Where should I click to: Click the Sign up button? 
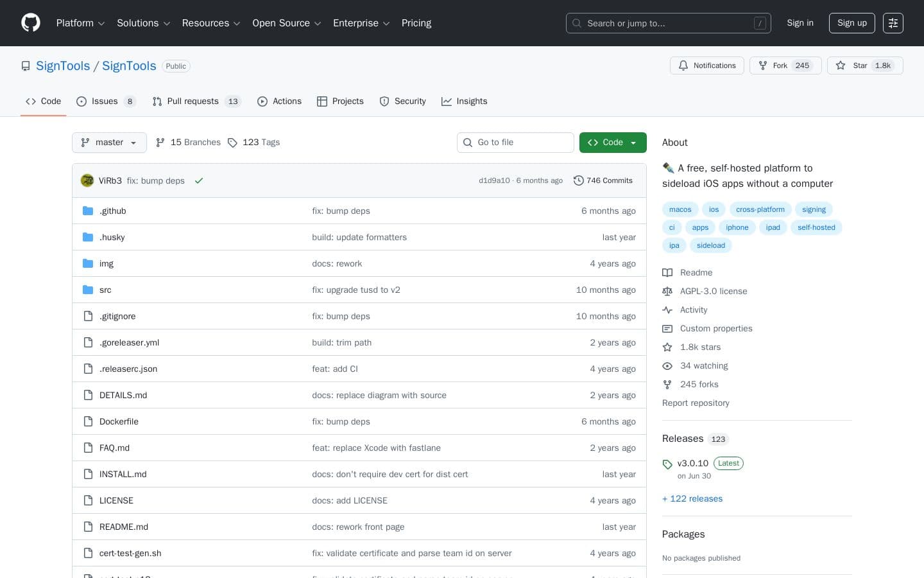click(x=851, y=23)
